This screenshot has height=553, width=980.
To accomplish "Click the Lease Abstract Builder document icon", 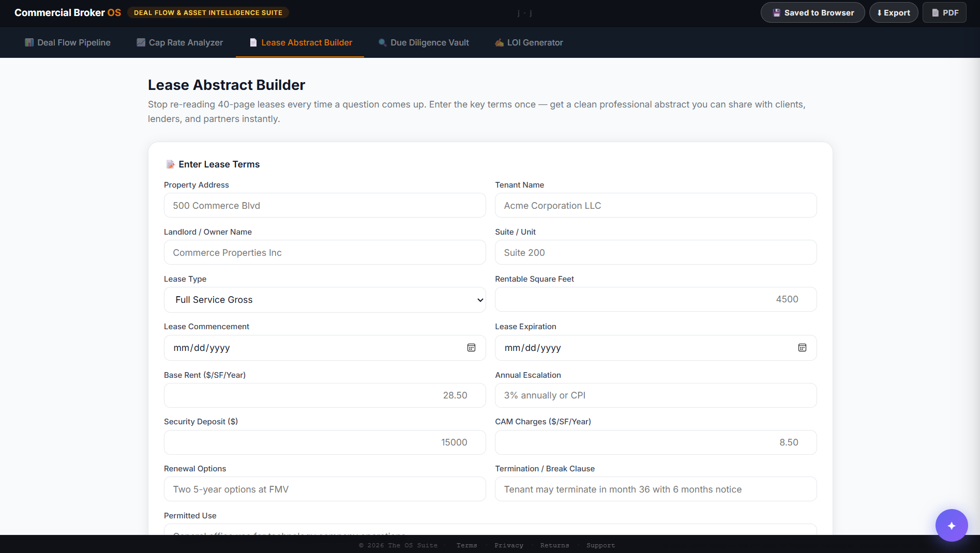I will (253, 42).
